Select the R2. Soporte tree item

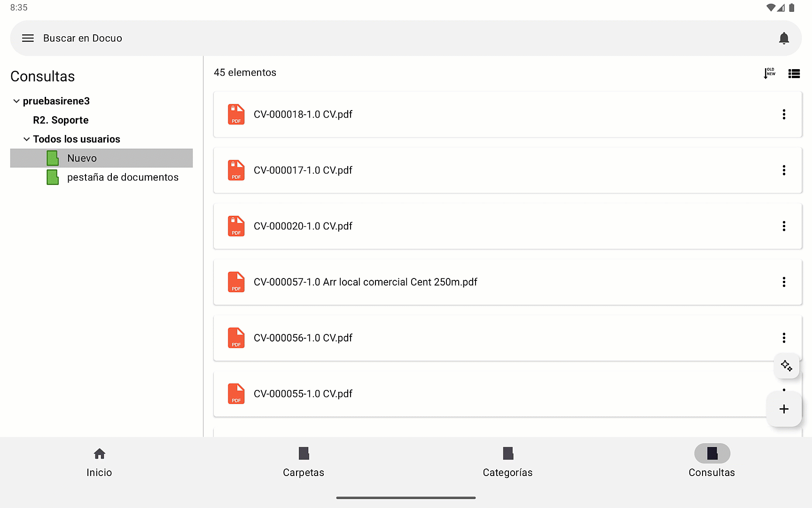61,120
